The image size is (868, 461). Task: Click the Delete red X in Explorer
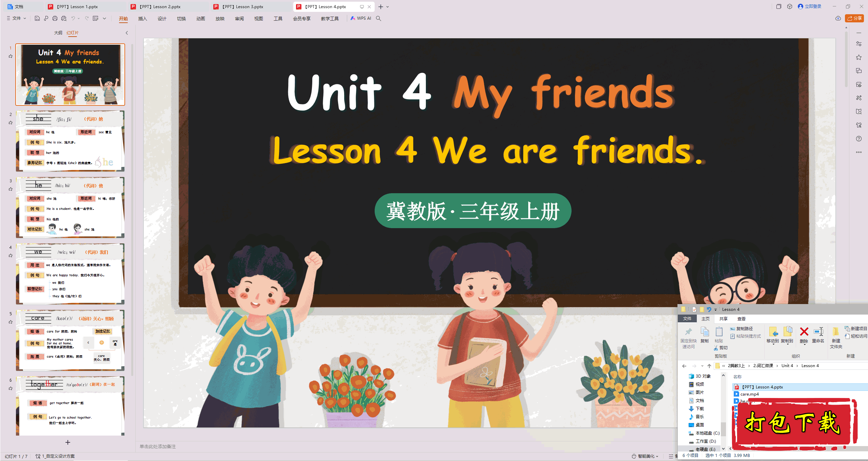coord(804,332)
